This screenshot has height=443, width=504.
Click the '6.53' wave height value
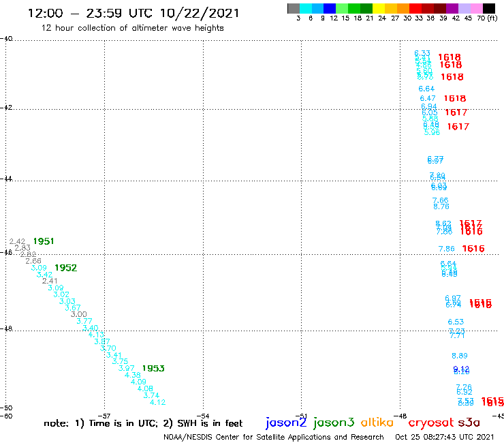[456, 322]
